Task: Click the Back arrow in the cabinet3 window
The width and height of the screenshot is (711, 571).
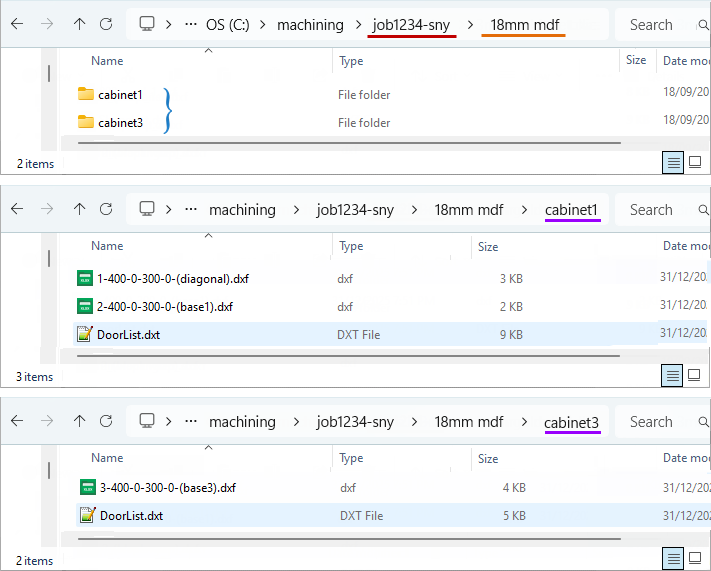Action: 17,422
